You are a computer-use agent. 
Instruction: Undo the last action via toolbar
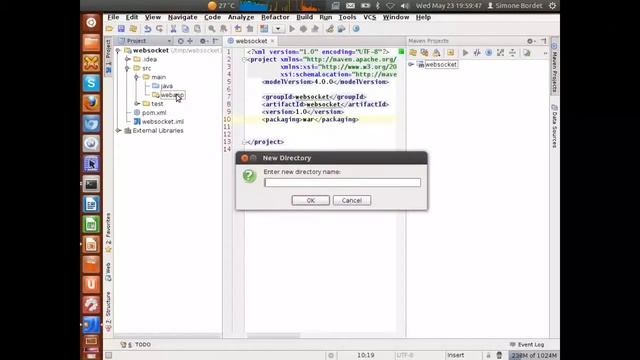click(147, 29)
